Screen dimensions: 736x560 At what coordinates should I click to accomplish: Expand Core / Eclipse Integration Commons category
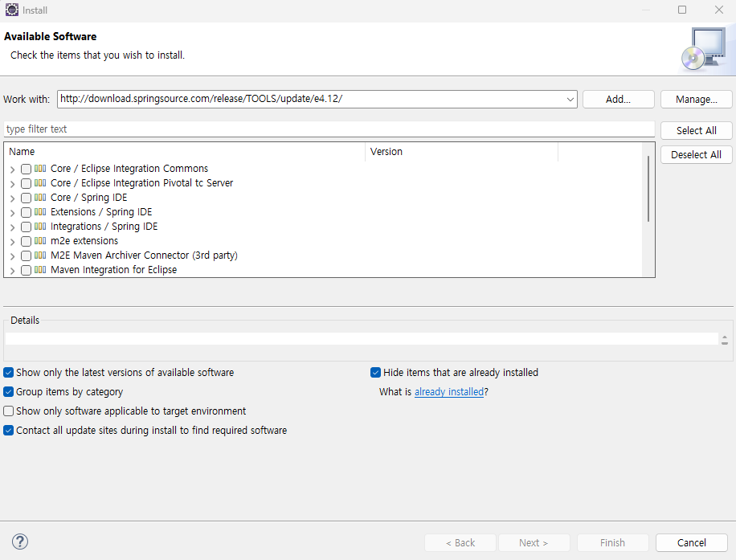(13, 170)
